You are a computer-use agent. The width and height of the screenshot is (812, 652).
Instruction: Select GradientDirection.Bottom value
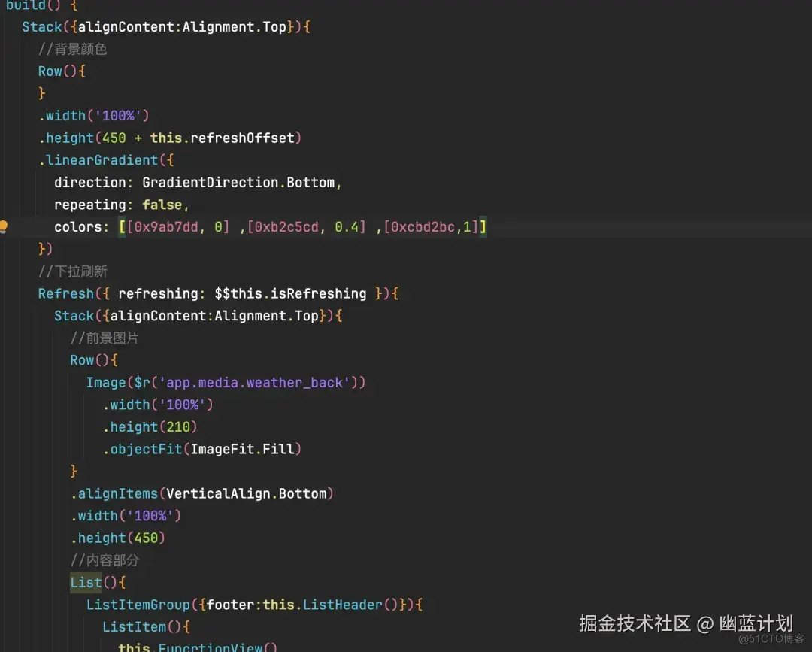point(239,183)
